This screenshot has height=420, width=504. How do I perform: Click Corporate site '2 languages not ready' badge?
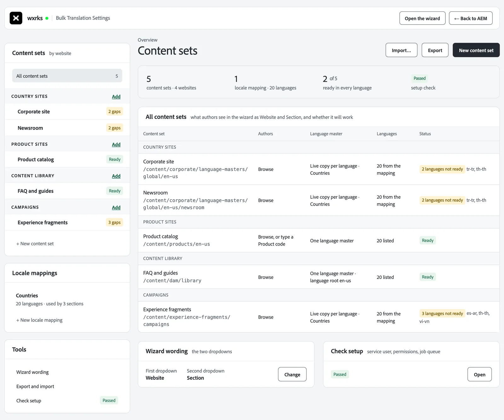pyautogui.click(x=442, y=169)
